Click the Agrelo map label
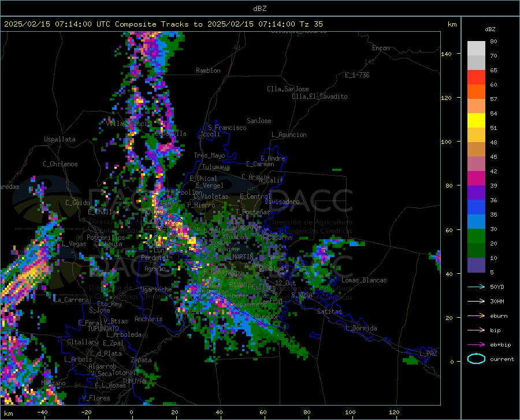This screenshot has width=520, height=420. click(x=155, y=269)
